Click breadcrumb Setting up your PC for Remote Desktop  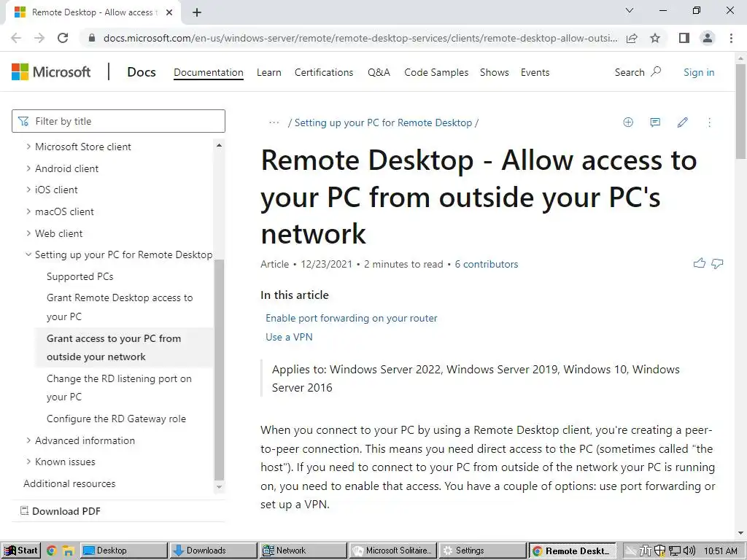tap(383, 122)
